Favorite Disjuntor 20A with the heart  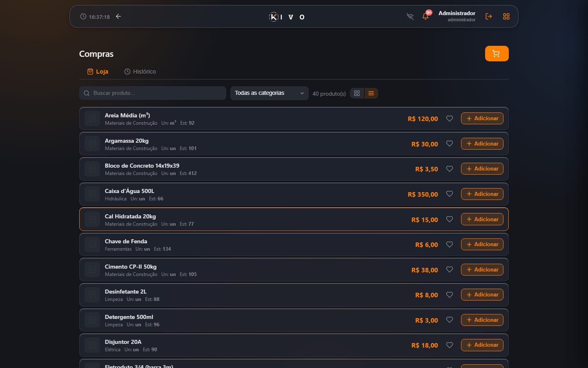click(x=450, y=345)
